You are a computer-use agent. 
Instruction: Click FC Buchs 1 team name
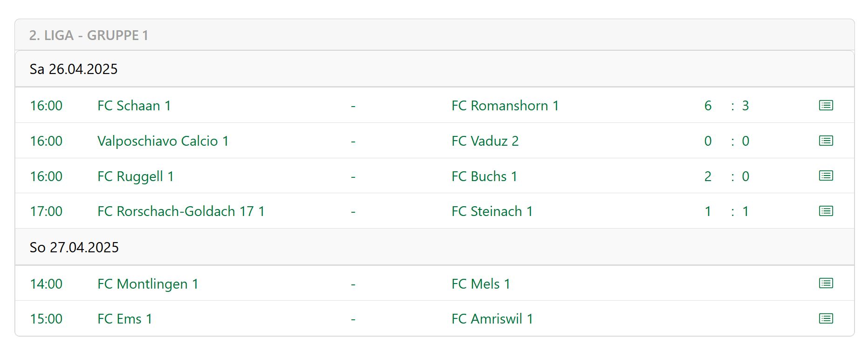pos(484,176)
